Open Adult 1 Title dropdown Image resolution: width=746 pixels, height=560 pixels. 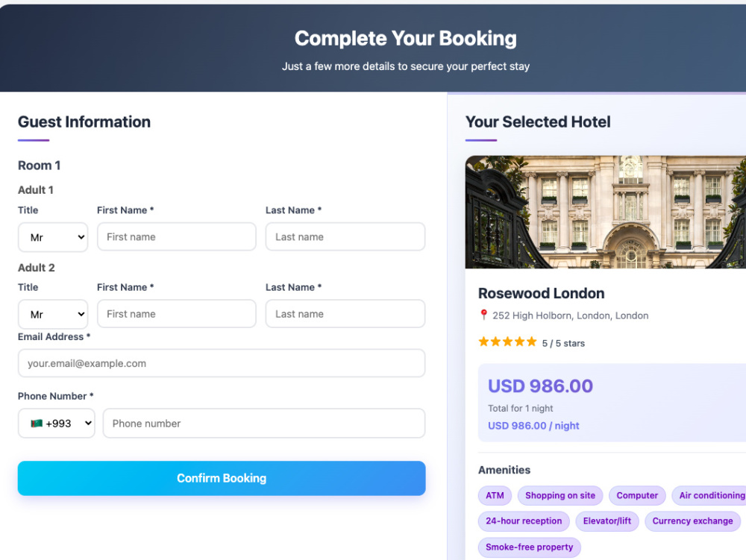pos(53,237)
